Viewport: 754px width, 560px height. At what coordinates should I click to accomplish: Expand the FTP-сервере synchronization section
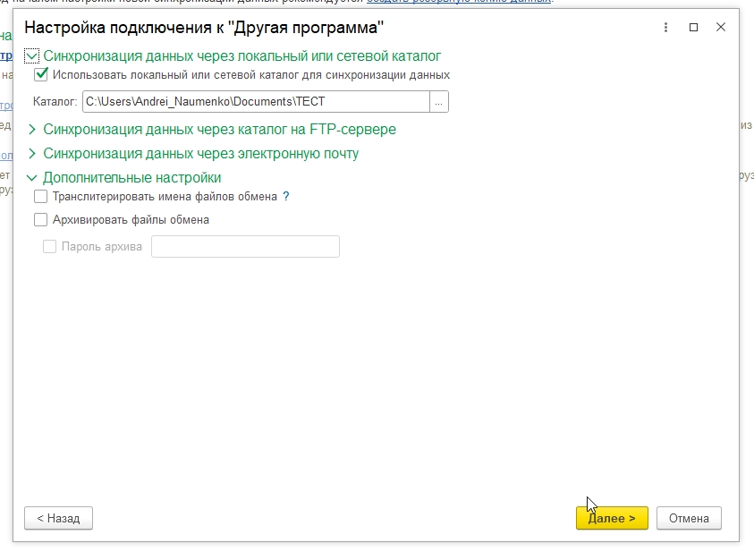click(33, 130)
